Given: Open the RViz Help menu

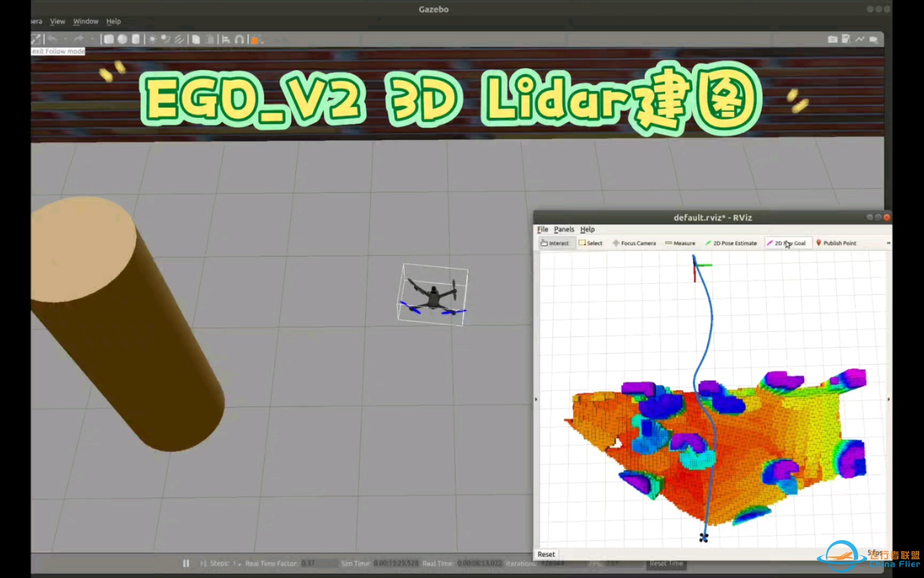Looking at the screenshot, I should [588, 229].
